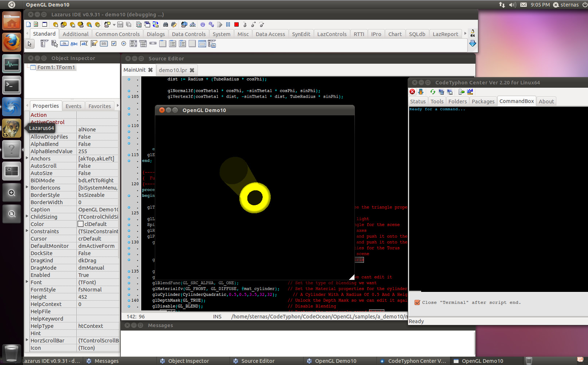Open the Favorites tab in Object Inspector
Screen dimensions: 588x365
pos(99,106)
